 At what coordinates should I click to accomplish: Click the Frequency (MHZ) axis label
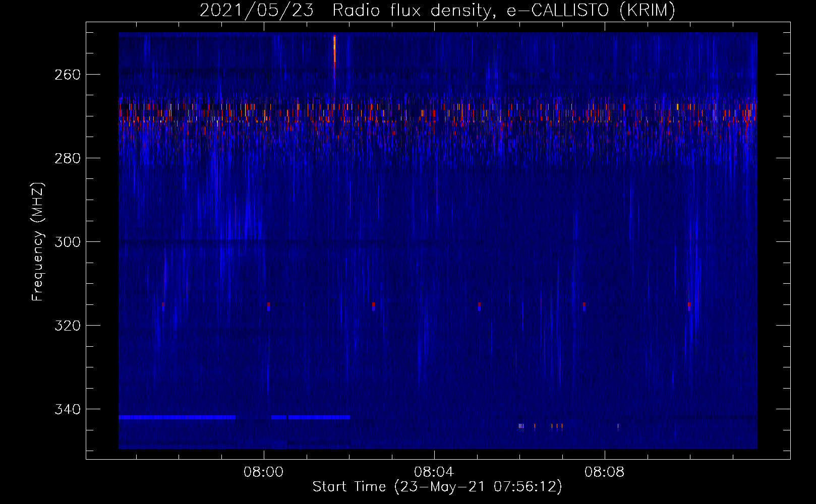click(38, 241)
